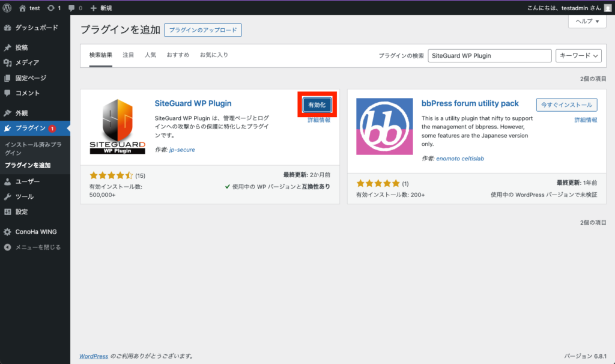615x364 pixels.
Task: Switch to the 人気 tab
Action: pos(150,55)
